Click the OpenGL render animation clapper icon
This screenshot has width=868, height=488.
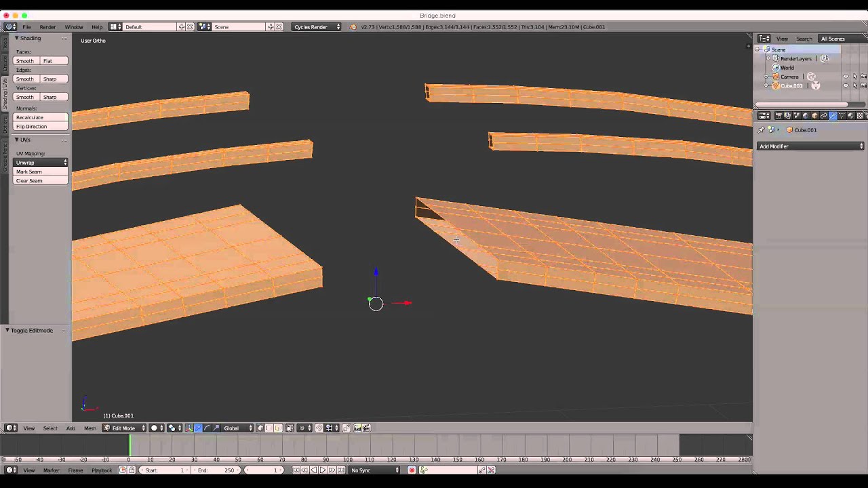[x=366, y=428]
